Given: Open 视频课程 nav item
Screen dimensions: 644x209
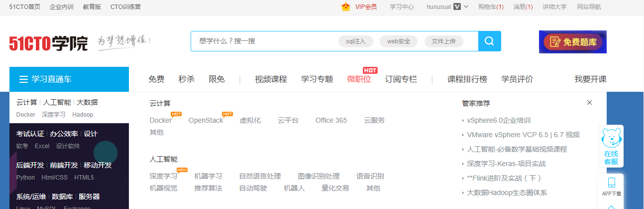Looking at the screenshot, I should pos(271,79).
